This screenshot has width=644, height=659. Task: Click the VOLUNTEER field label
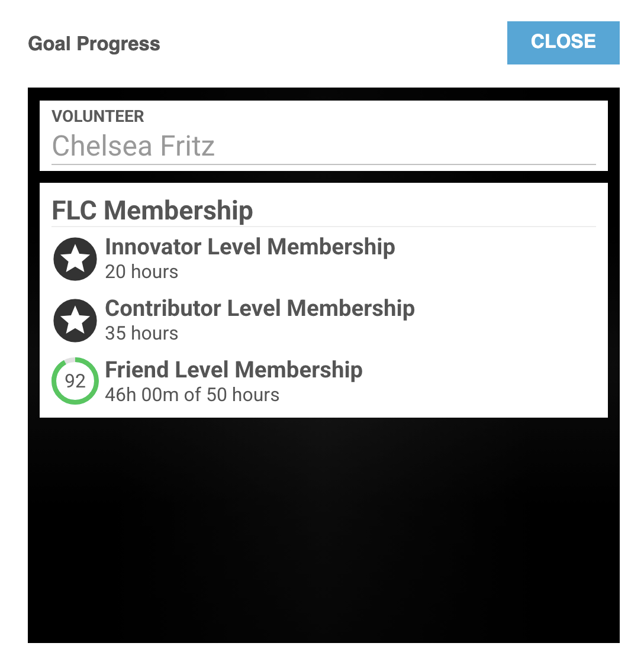coord(98,117)
